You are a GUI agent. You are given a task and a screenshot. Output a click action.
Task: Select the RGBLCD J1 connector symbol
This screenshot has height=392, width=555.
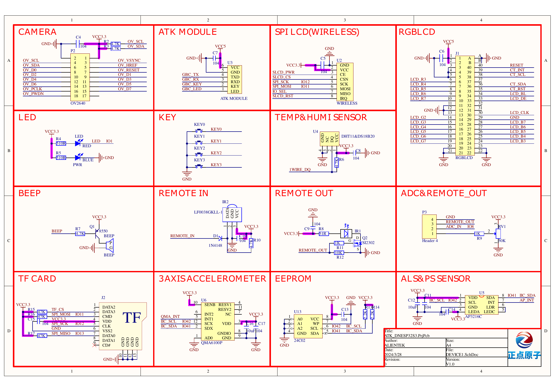(465, 106)
